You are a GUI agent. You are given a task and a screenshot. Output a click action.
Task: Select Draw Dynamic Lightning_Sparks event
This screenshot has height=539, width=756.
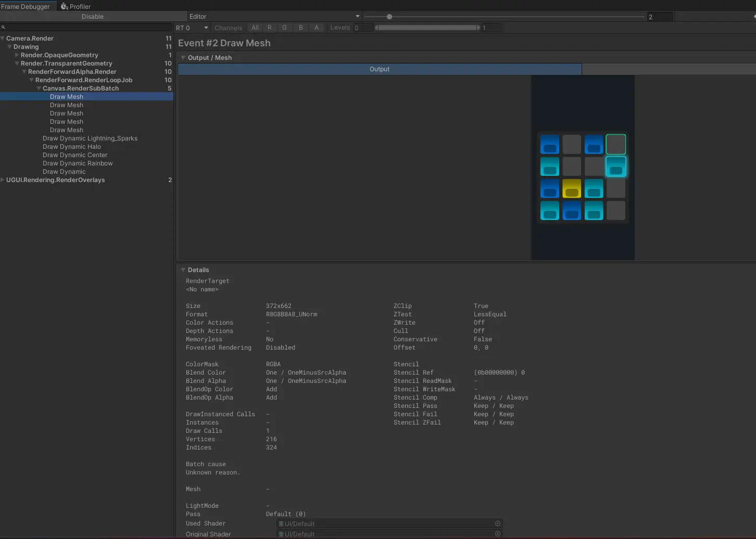90,138
